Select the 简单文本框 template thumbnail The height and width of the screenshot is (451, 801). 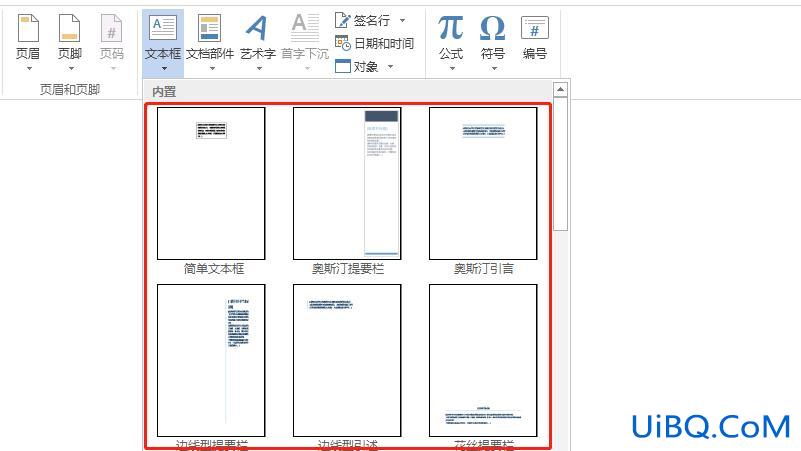pos(211,183)
